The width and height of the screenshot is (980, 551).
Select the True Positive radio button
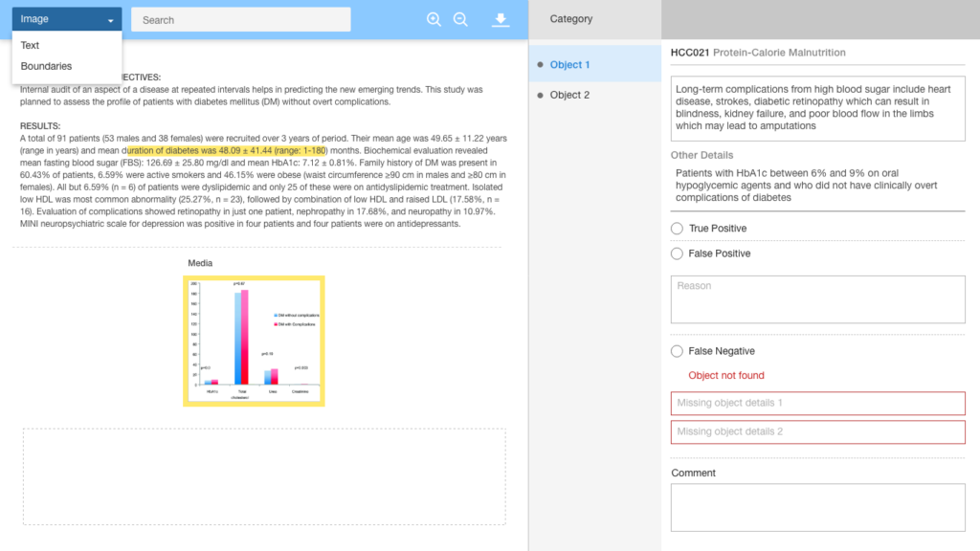(x=677, y=229)
